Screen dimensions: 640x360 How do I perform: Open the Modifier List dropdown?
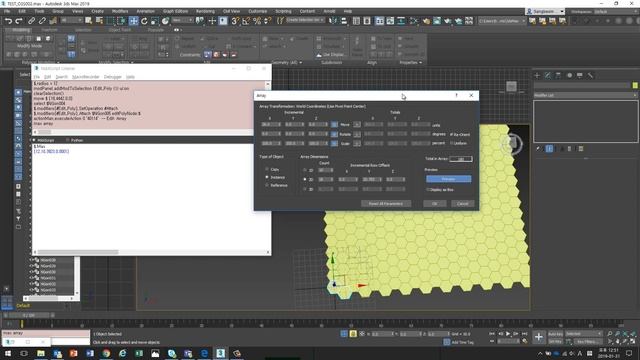pyautogui.click(x=585, y=95)
